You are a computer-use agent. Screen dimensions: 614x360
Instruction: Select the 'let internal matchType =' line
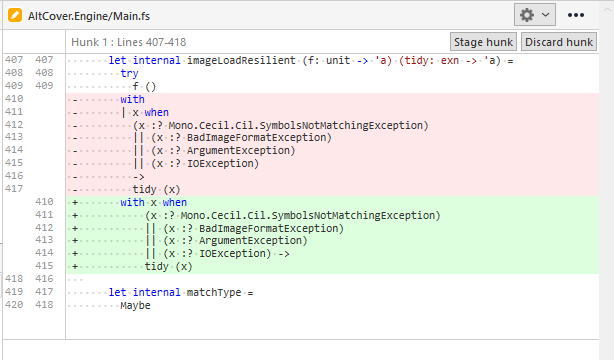[332, 292]
